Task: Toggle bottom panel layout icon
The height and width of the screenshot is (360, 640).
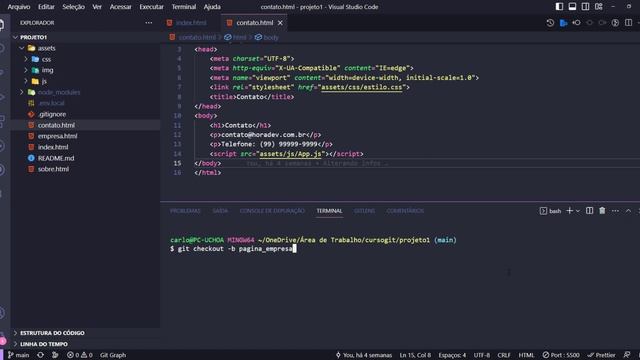Action: tap(572, 7)
